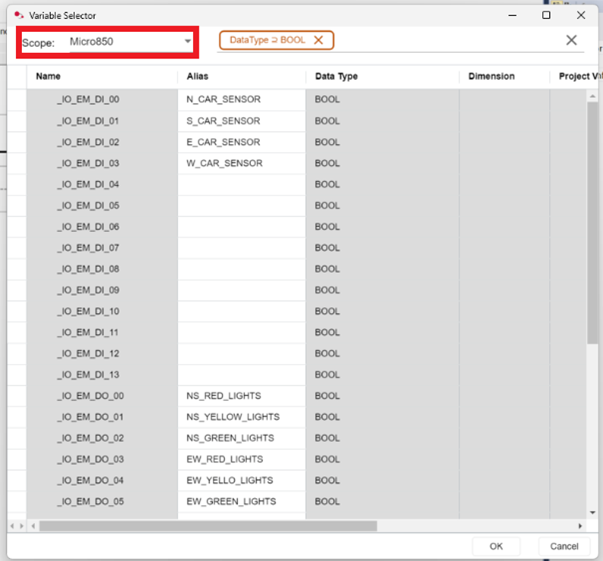The width and height of the screenshot is (603, 561).
Task: Maximize the Variable Selector window
Action: click(x=546, y=15)
